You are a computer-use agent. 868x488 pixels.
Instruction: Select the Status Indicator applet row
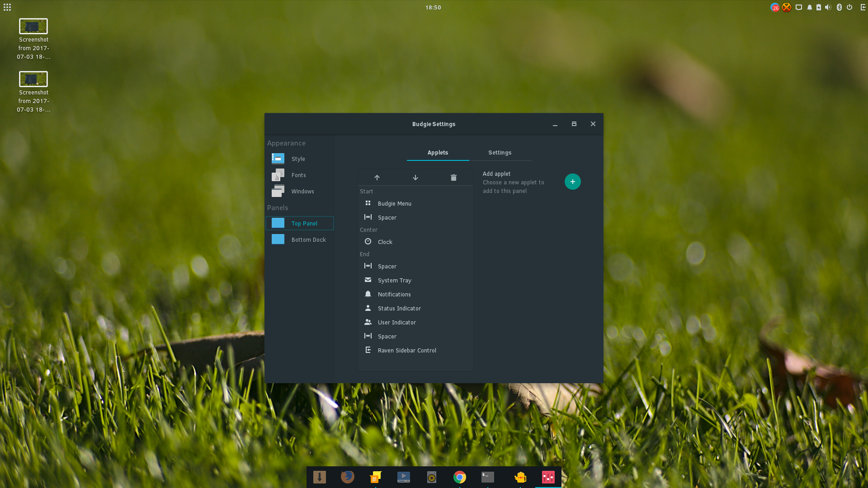click(415, 308)
